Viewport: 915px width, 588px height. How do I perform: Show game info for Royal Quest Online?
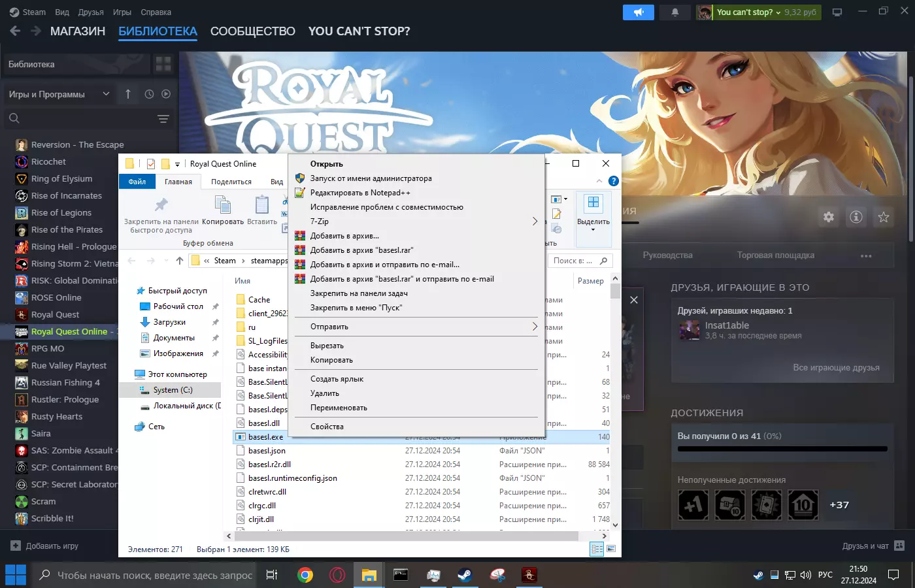(856, 217)
